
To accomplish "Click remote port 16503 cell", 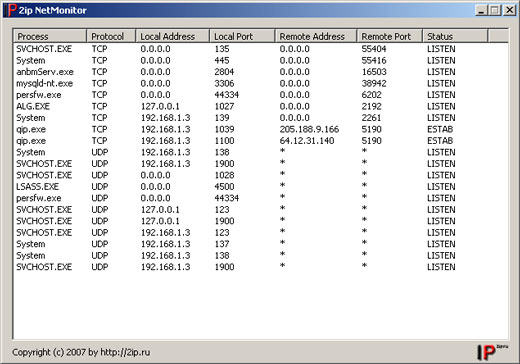I will pyautogui.click(x=374, y=72).
